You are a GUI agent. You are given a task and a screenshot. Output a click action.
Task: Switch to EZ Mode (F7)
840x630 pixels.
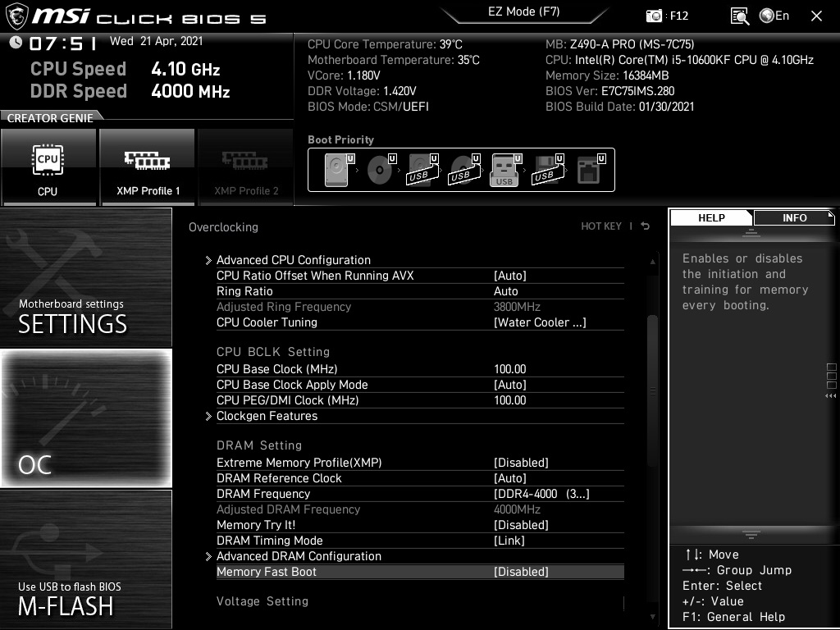524,11
